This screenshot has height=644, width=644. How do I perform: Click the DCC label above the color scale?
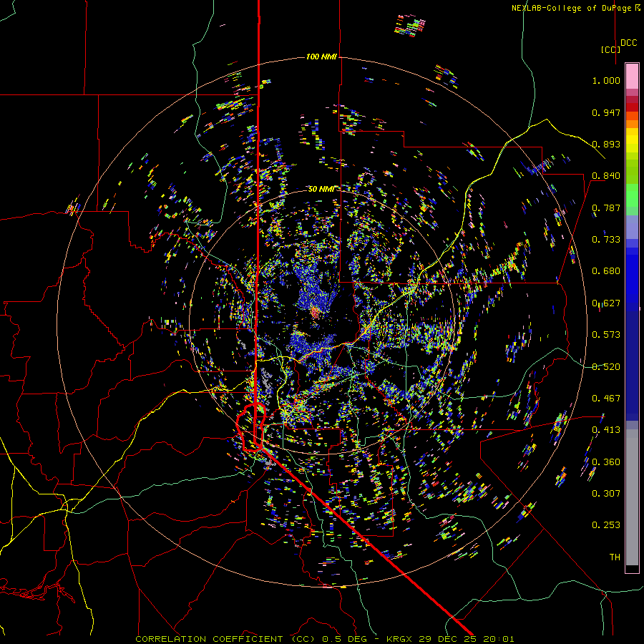pos(629,43)
